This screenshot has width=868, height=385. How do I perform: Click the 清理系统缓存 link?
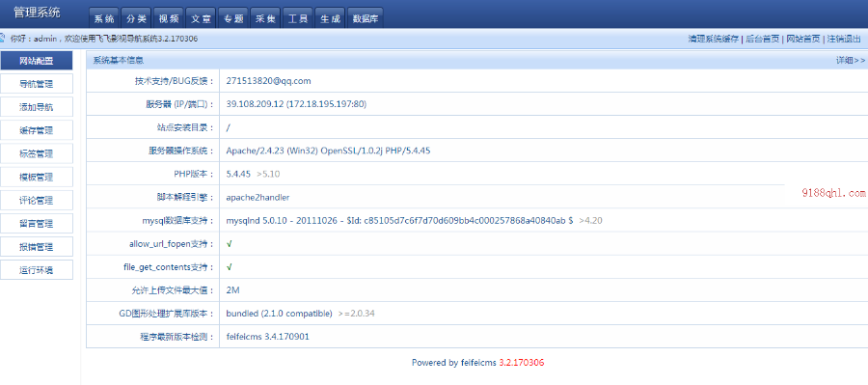(713, 39)
